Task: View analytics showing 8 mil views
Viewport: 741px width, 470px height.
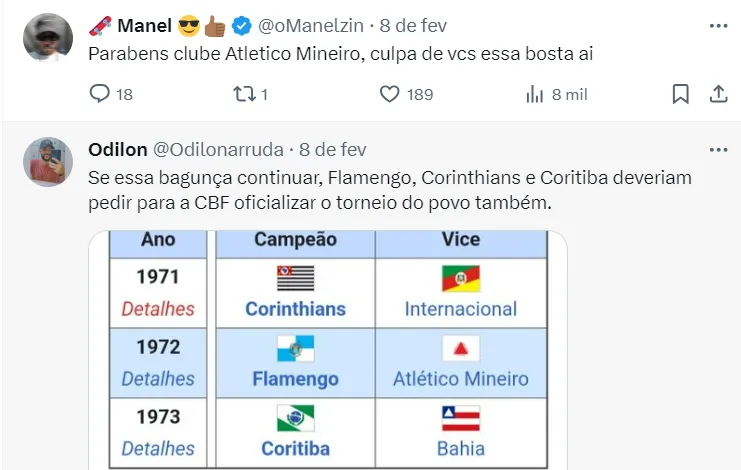Action: (x=535, y=94)
